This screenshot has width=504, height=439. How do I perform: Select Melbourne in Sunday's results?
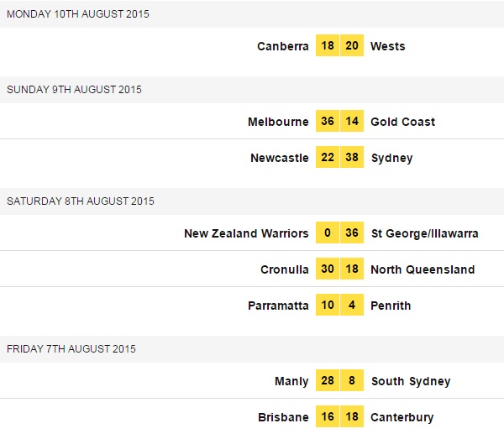[278, 122]
